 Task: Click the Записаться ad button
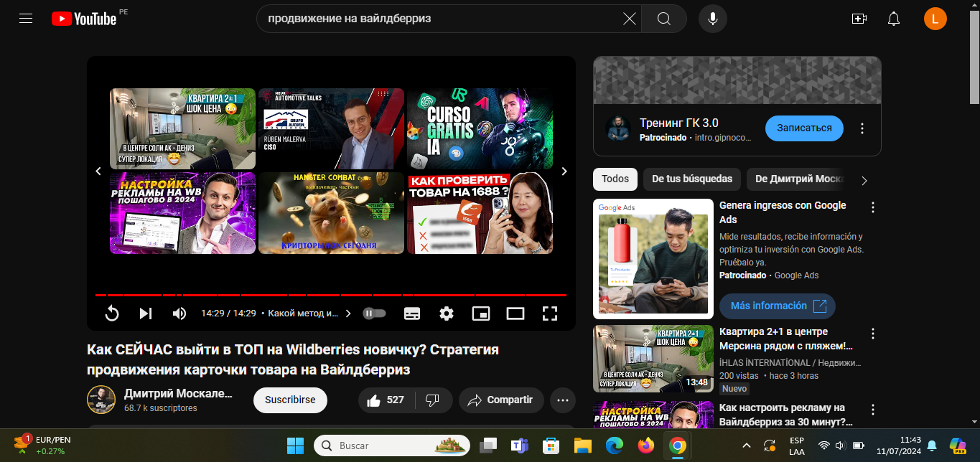tap(804, 128)
